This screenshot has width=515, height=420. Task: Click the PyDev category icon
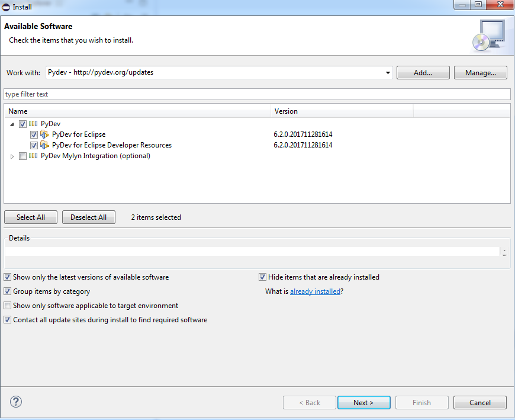[x=33, y=124]
